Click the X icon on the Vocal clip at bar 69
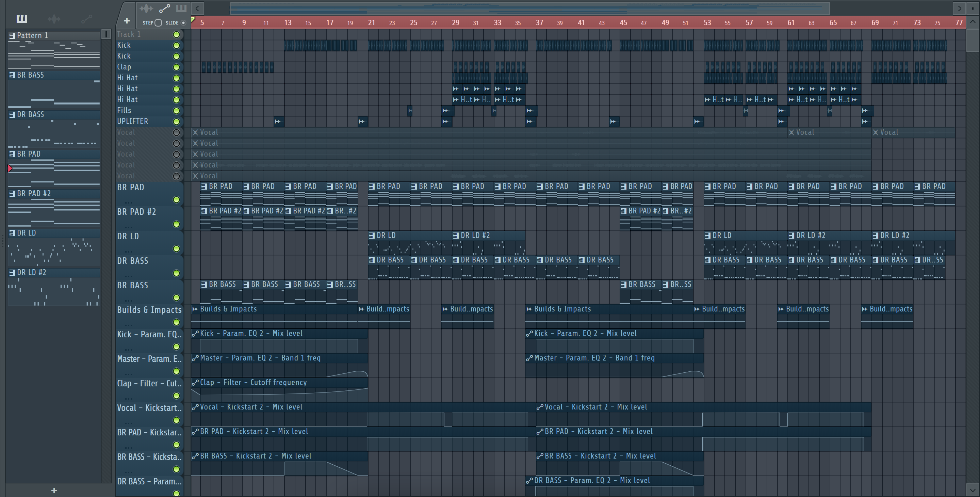Viewport: 980px width, 497px height. point(876,132)
